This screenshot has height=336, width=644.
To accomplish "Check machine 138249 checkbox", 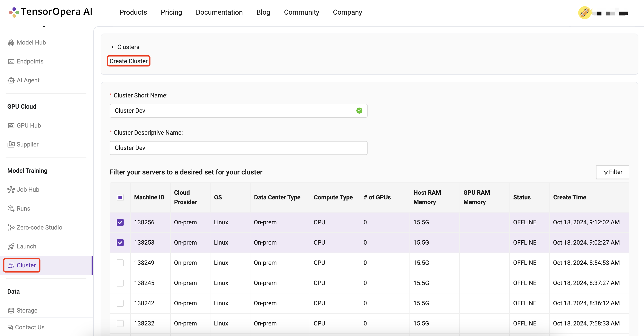I will pyautogui.click(x=120, y=263).
